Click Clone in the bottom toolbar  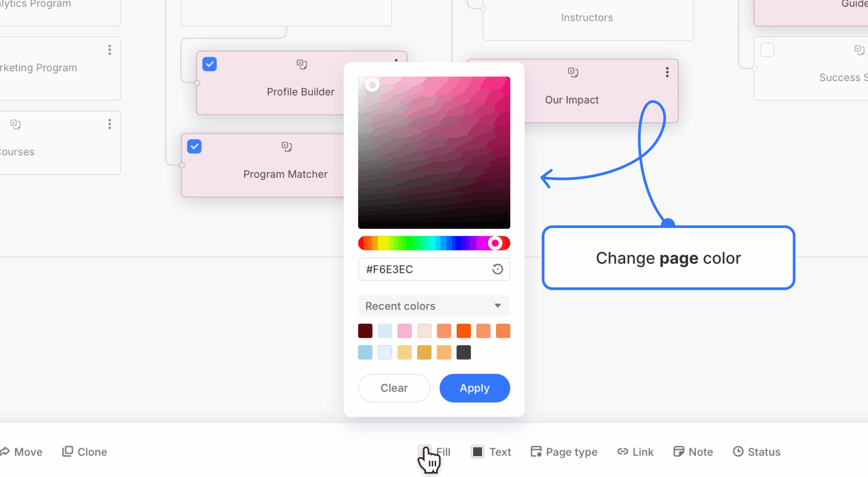pos(84,452)
